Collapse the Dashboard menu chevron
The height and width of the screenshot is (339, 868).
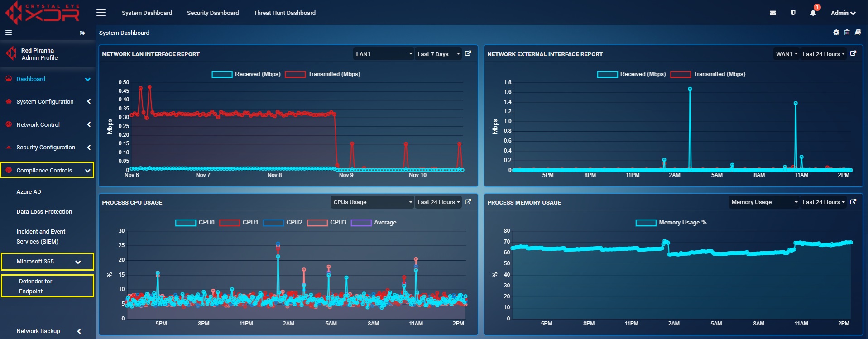coord(87,79)
